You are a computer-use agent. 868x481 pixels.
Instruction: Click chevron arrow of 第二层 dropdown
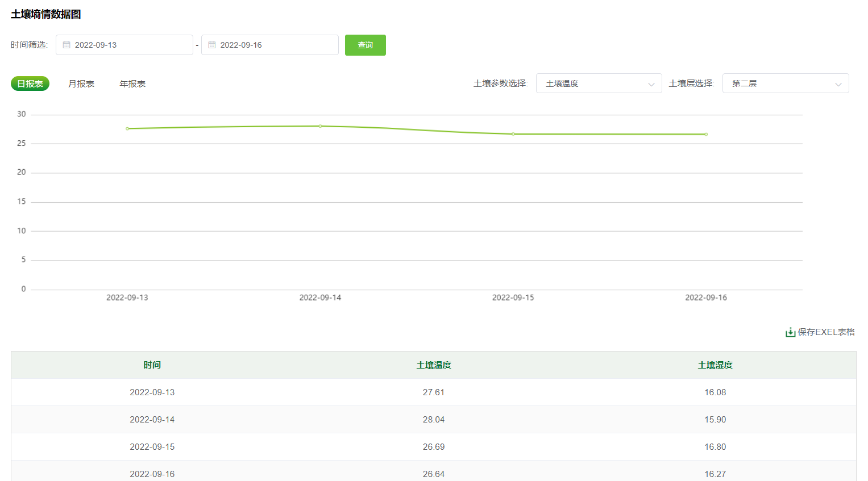pyautogui.click(x=838, y=84)
